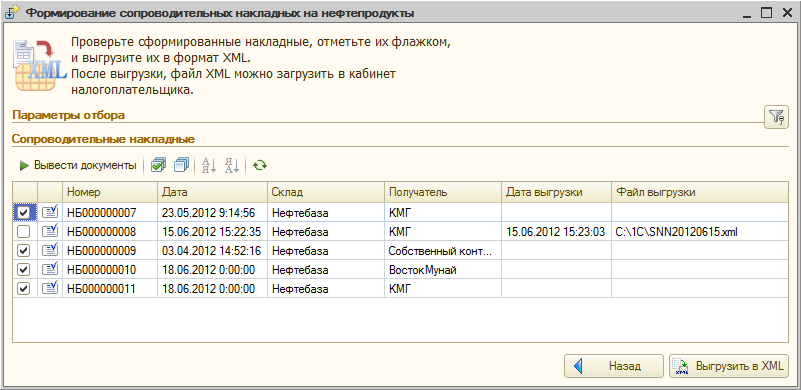Click the Номер column header
The width and height of the screenshot is (801, 390).
click(x=110, y=192)
